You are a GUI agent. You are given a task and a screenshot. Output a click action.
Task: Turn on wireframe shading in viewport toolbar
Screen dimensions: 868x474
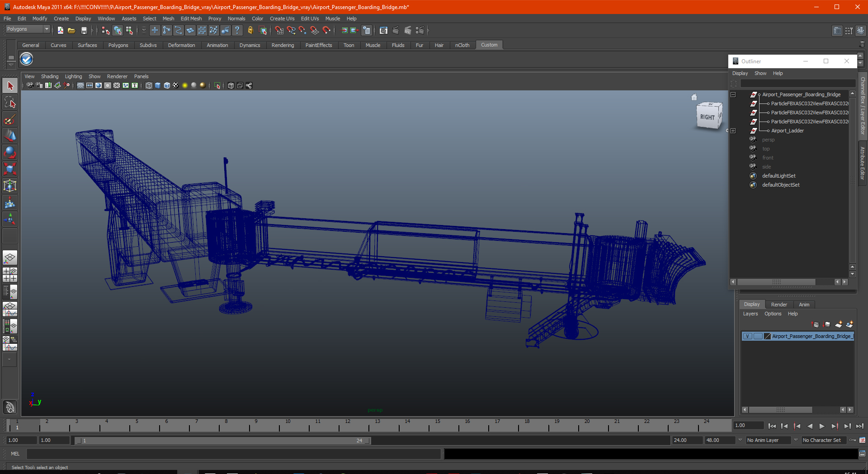(x=149, y=85)
